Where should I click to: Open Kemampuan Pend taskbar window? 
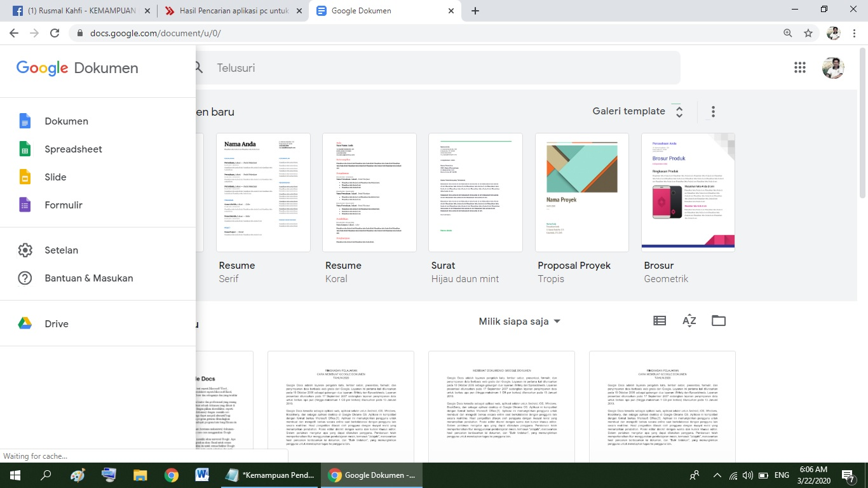pyautogui.click(x=269, y=475)
